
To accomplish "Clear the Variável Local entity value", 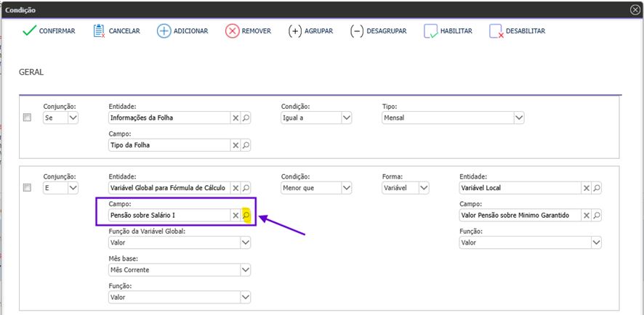I will pos(586,188).
